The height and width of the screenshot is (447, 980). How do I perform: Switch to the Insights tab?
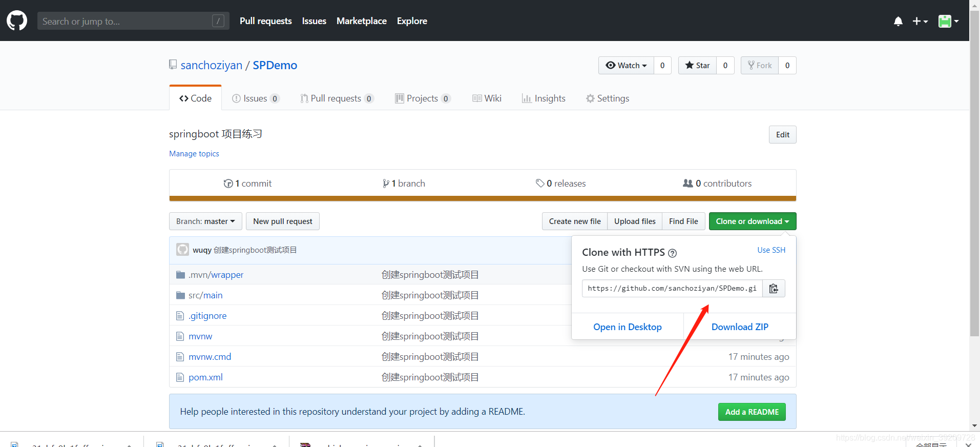(x=544, y=98)
